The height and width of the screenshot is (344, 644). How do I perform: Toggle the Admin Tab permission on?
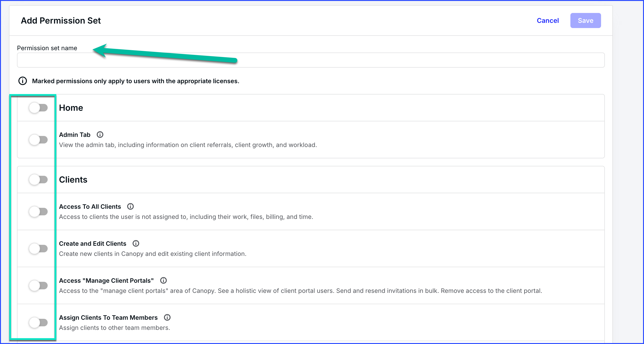(38, 140)
